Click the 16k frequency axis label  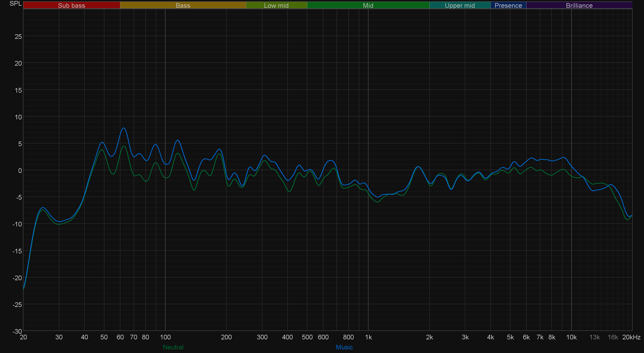click(x=613, y=337)
